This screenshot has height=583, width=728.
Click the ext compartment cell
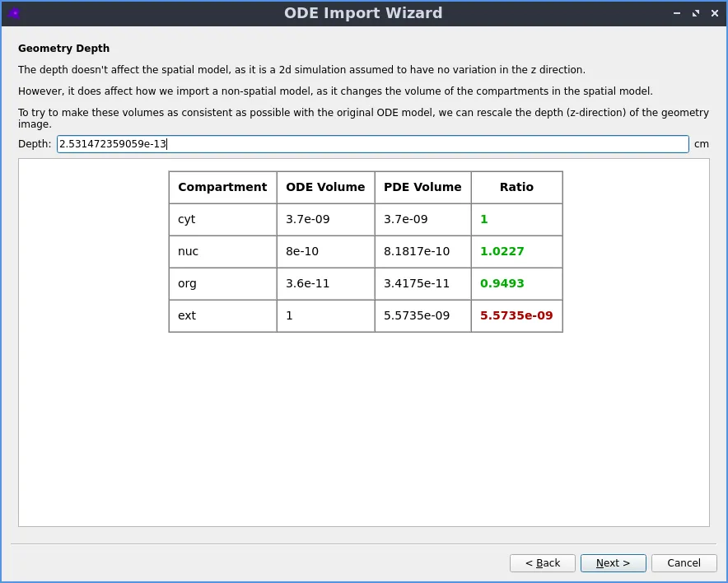(223, 315)
